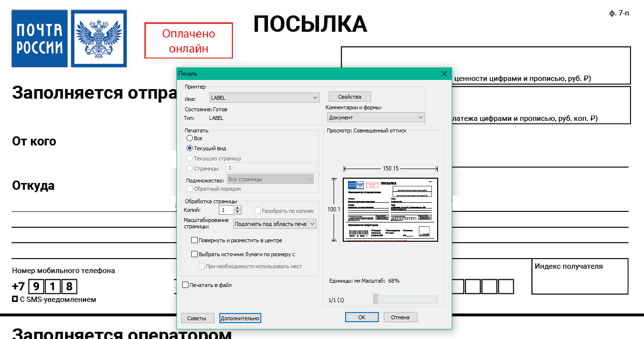The width and height of the screenshot is (644, 339).
Task: Open 'Комментарии и формы' Документ dropdown
Action: click(376, 117)
